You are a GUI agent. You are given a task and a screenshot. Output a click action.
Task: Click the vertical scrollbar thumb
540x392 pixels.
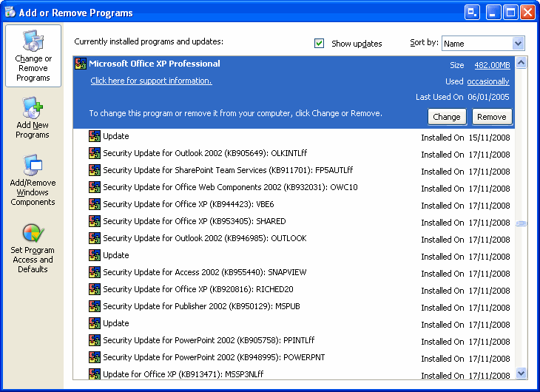521,223
